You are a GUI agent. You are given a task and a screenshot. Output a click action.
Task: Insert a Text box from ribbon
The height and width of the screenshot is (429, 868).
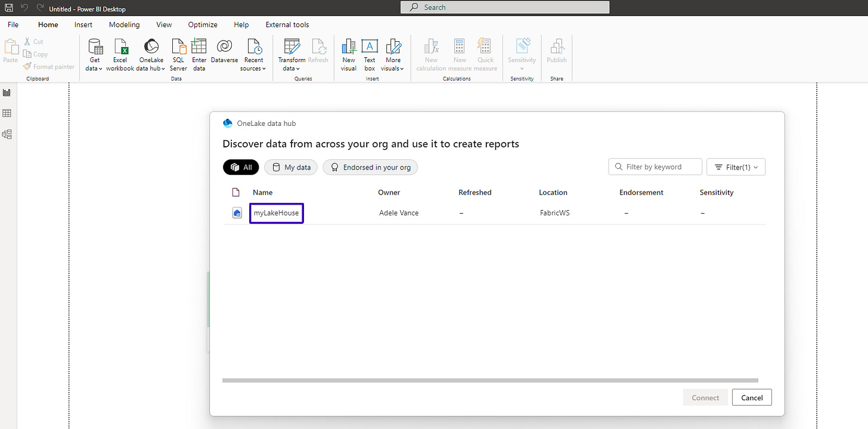[x=370, y=48]
